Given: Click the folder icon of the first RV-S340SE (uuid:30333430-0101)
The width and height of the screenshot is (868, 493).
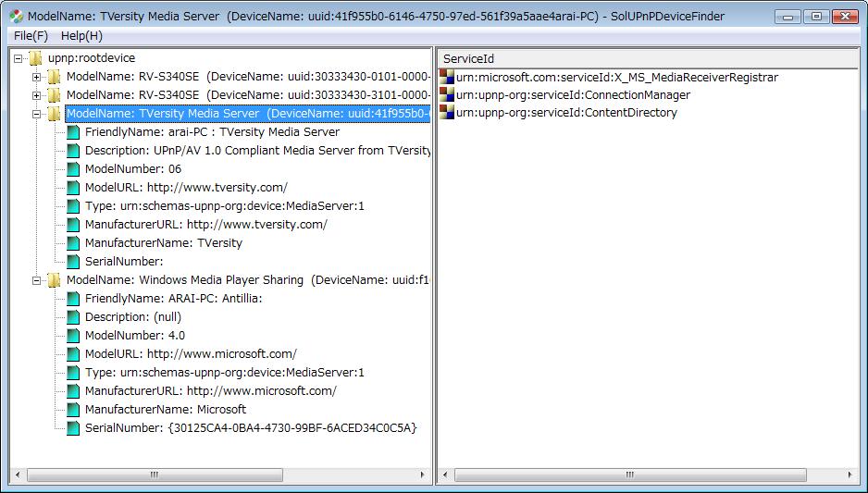Looking at the screenshot, I should tap(54, 77).
